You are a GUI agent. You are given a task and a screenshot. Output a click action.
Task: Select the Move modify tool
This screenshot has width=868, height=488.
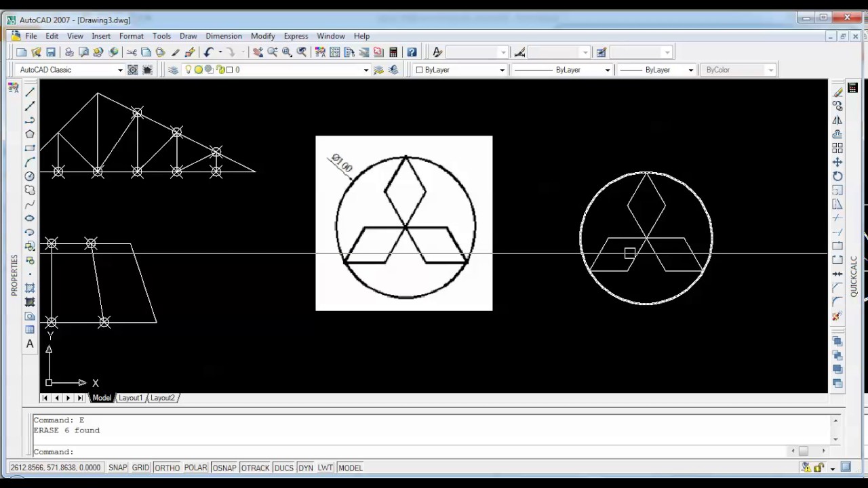[837, 162]
